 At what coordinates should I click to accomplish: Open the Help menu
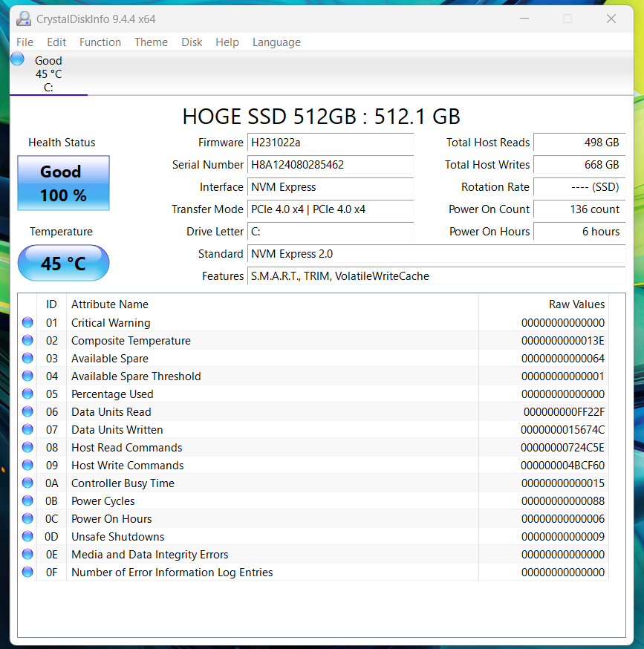[227, 42]
